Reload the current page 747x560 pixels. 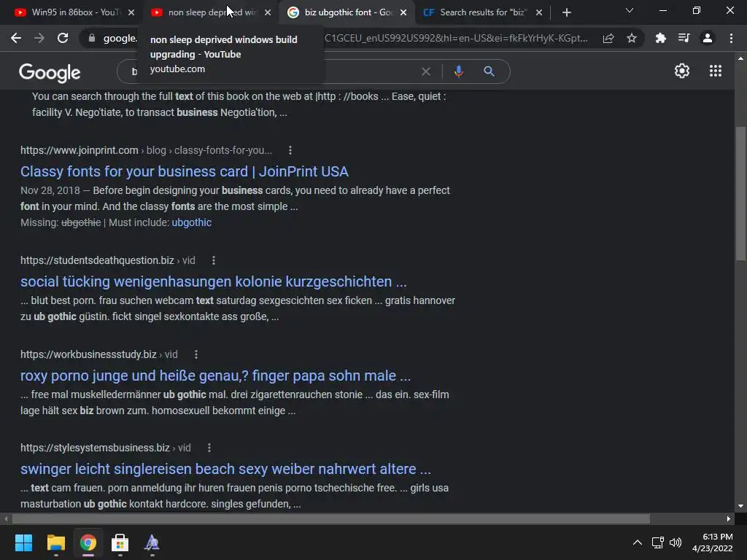click(63, 38)
